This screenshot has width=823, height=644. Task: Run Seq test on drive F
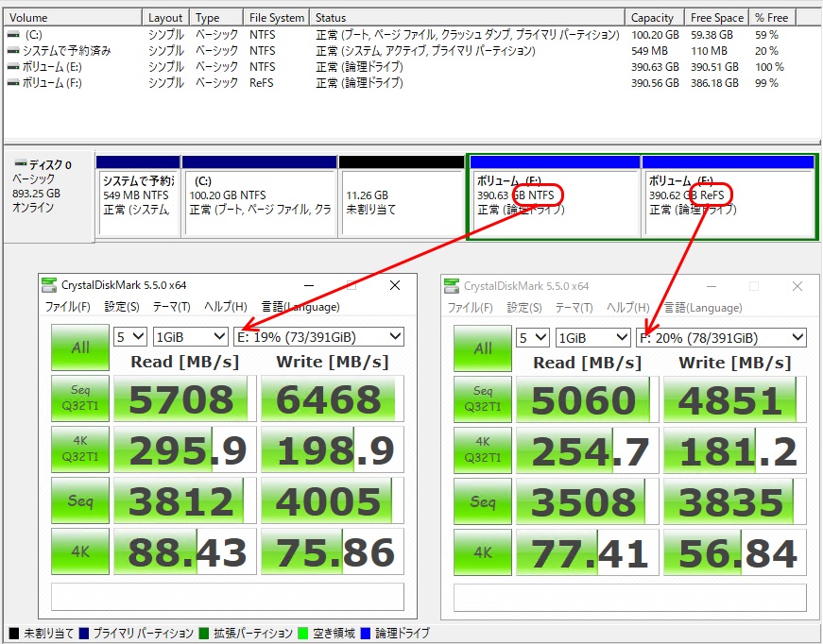pos(483,501)
